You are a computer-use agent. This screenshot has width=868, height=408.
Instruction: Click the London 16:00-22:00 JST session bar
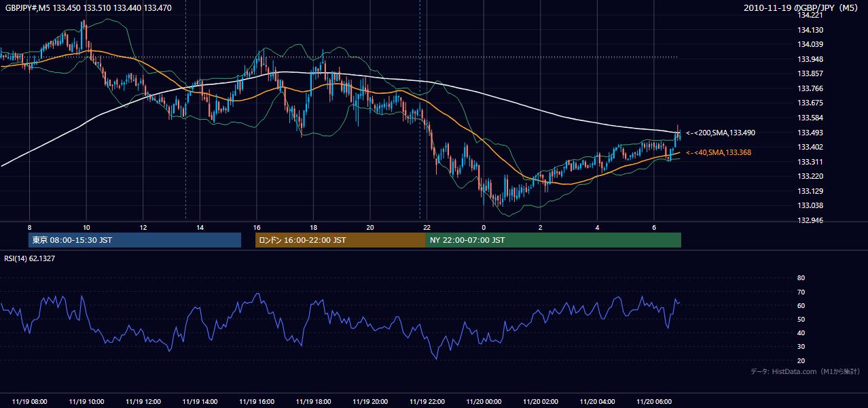tap(340, 240)
